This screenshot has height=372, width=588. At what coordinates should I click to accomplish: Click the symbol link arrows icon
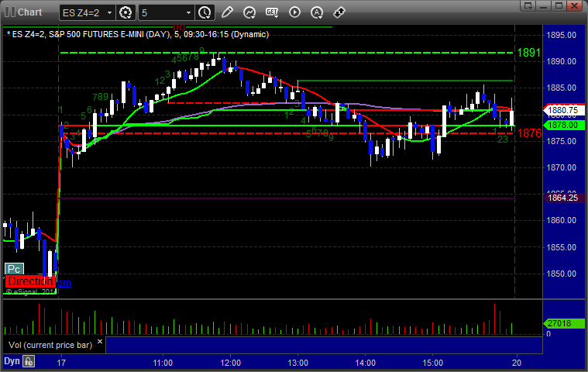coord(339,12)
